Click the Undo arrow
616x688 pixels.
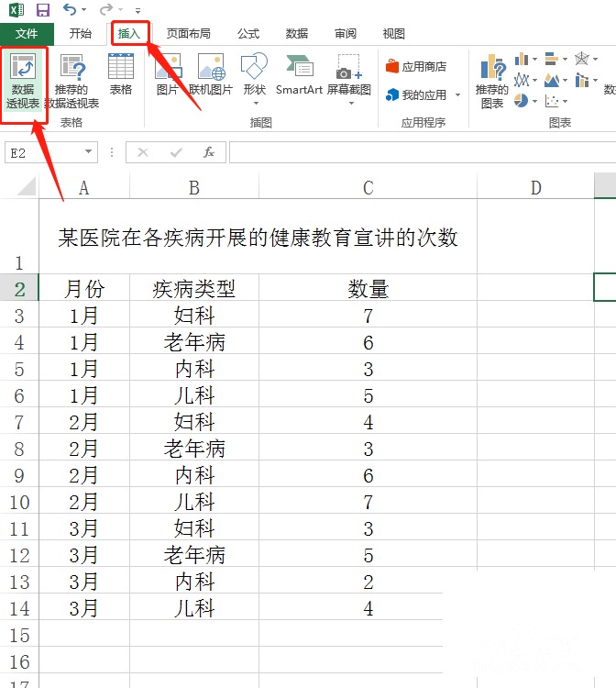point(70,9)
